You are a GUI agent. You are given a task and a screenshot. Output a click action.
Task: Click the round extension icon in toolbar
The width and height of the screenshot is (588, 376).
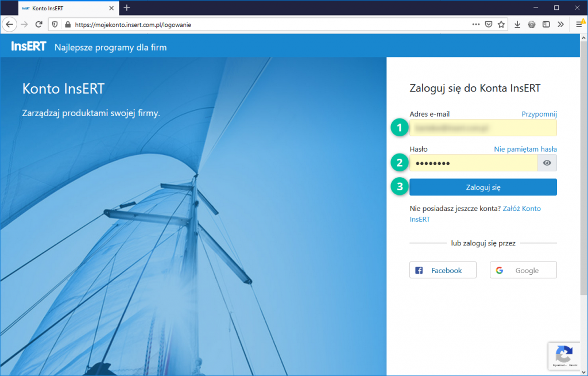pos(532,24)
